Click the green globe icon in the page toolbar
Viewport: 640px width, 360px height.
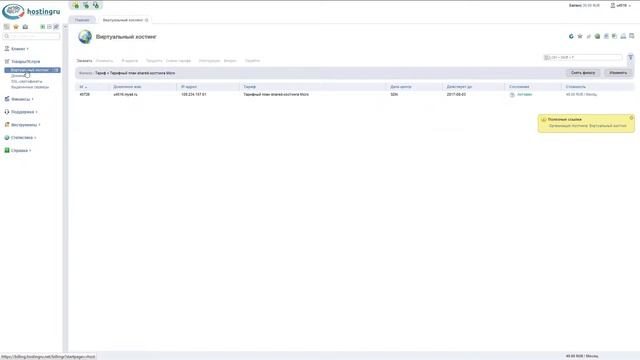tap(597, 36)
